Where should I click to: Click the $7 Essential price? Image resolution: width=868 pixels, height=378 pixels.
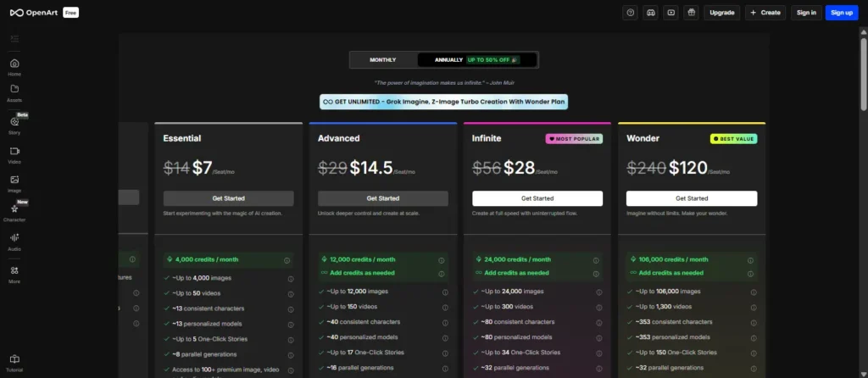(x=202, y=168)
